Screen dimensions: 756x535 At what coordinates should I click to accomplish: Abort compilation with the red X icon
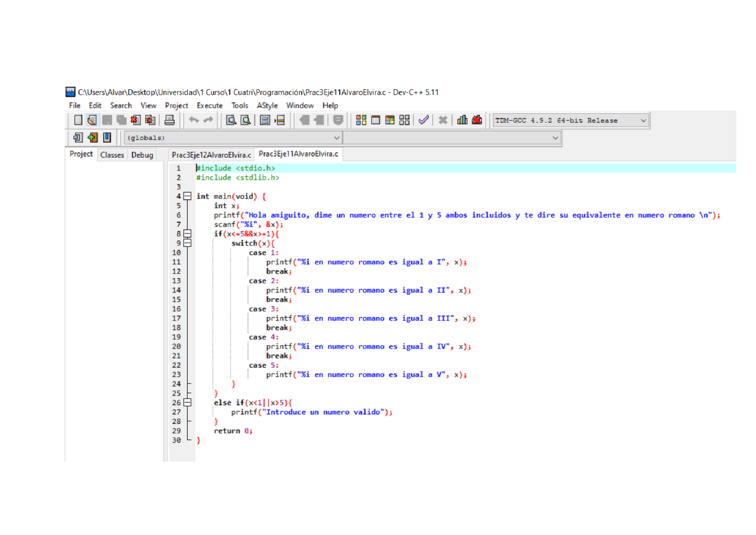coord(442,119)
